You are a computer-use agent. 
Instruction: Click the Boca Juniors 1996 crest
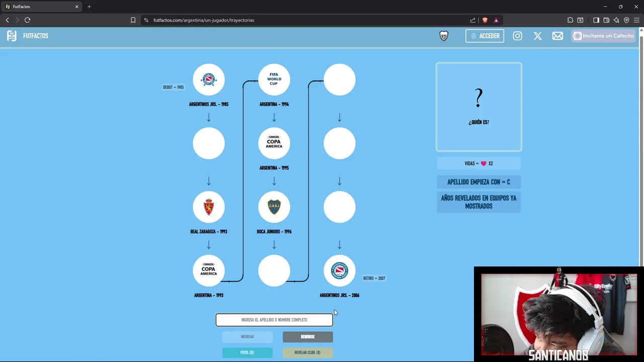coord(274,207)
